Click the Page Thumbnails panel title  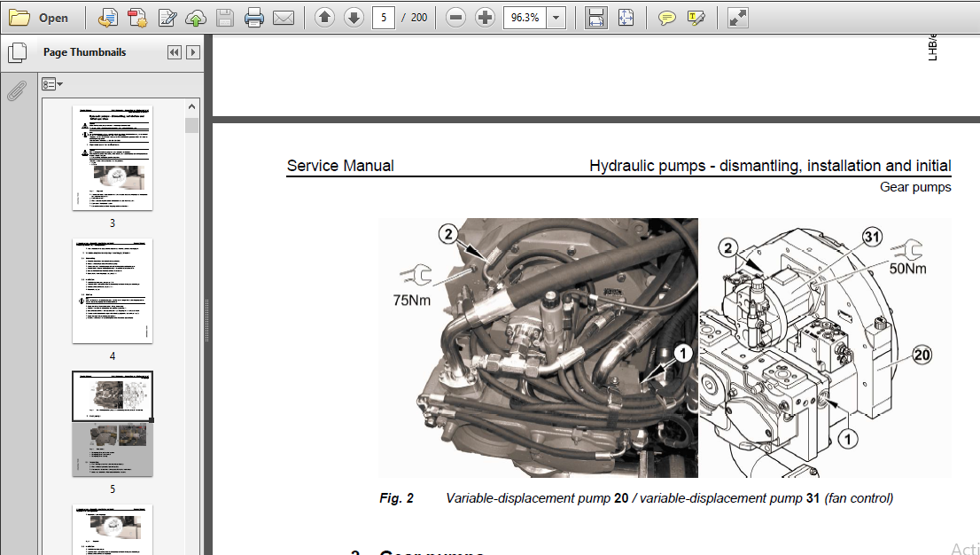click(x=84, y=52)
